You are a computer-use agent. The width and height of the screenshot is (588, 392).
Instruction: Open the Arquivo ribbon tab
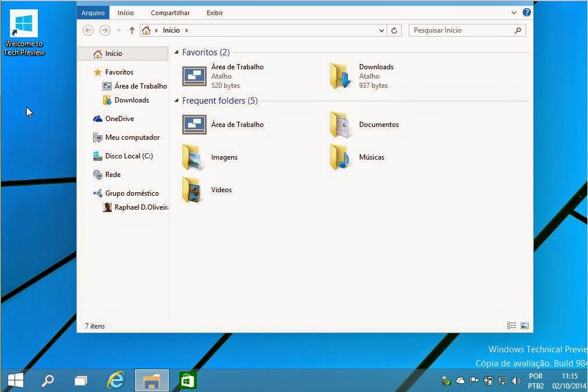point(93,13)
